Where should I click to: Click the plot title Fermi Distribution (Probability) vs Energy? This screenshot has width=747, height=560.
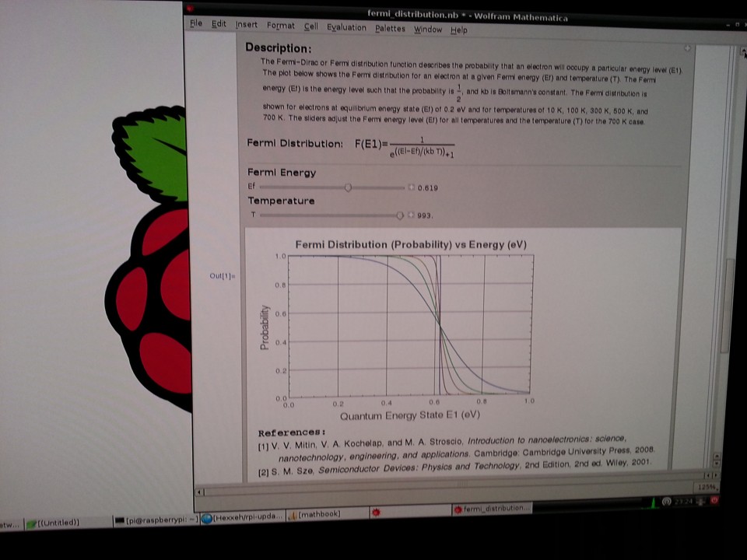pyautogui.click(x=411, y=245)
